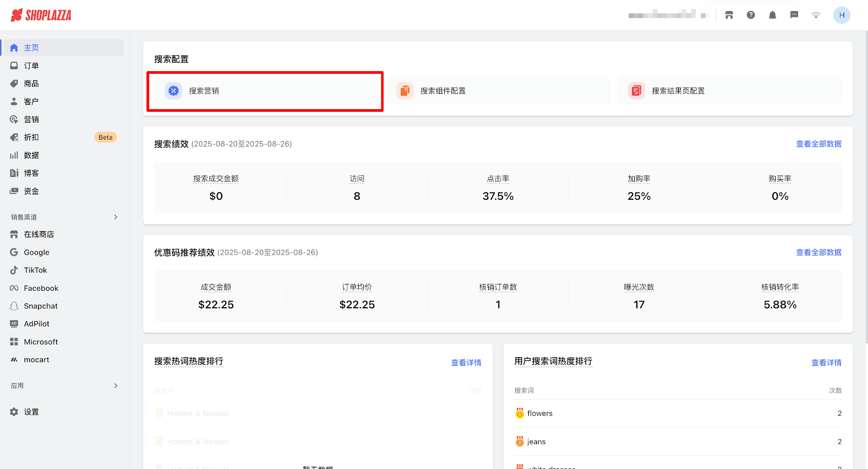
Task: View all data for 搜索绩效
Action: point(819,144)
